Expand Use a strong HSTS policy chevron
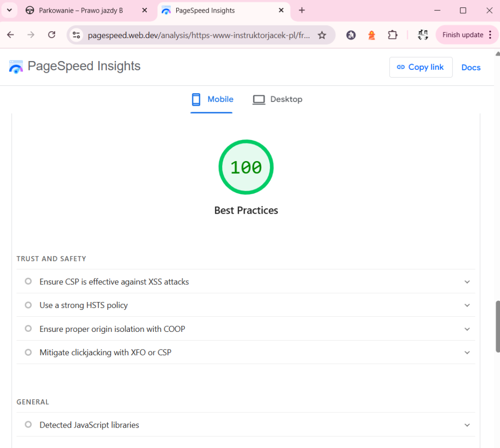Screen dimensions: 500x448 click(x=467, y=305)
